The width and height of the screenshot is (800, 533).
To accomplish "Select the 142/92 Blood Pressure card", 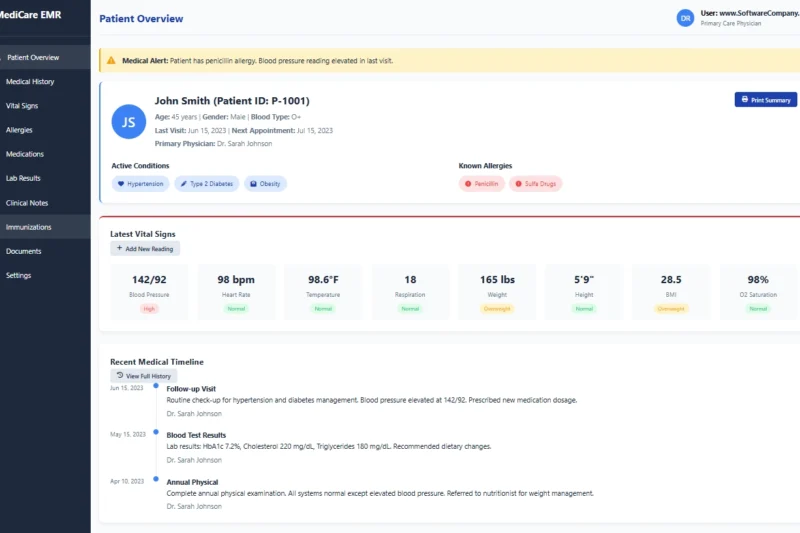I will [x=149, y=292].
